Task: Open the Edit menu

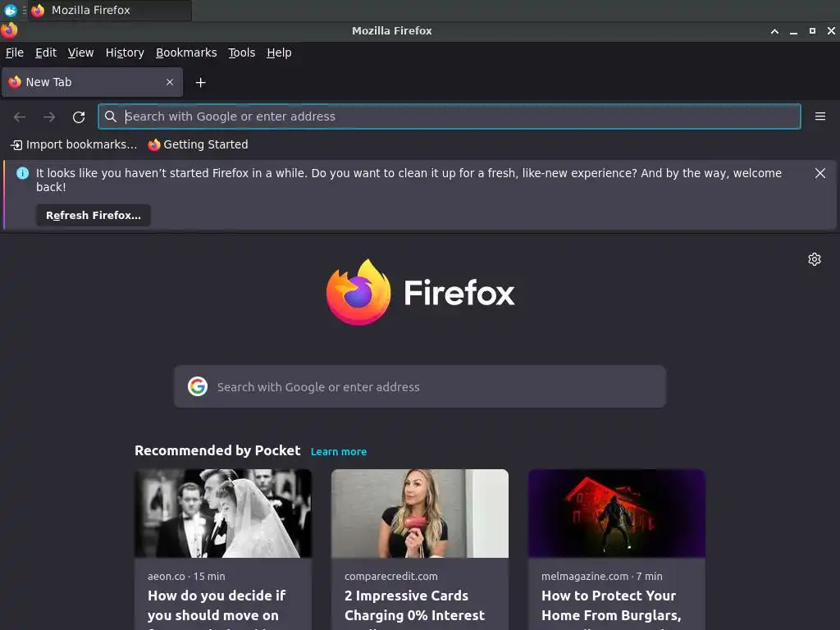Action: click(46, 52)
